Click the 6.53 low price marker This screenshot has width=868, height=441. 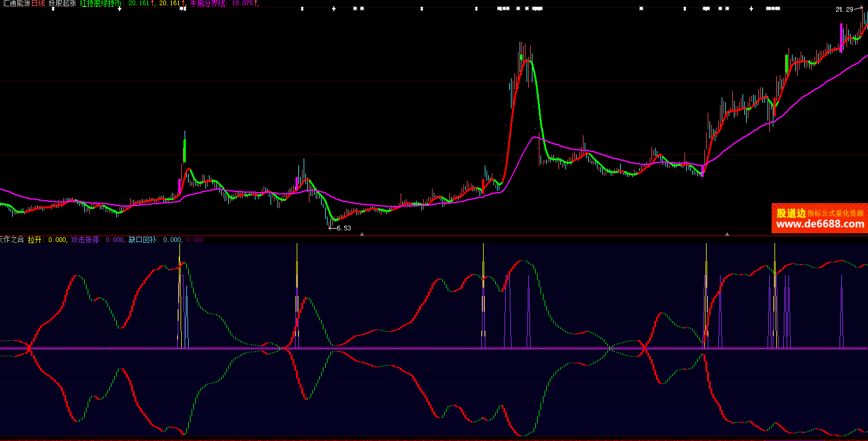(x=340, y=228)
